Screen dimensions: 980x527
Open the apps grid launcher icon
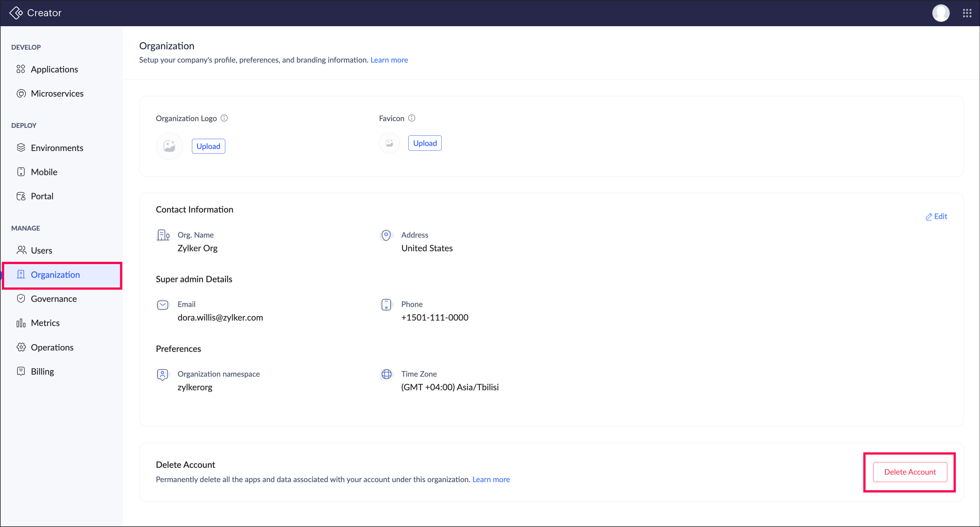[967, 13]
